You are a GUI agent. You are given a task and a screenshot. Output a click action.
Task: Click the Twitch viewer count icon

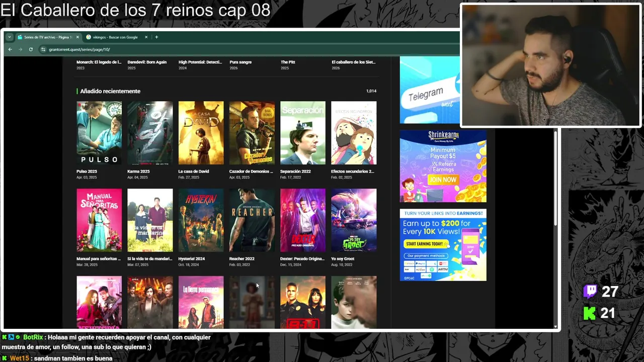590,291
